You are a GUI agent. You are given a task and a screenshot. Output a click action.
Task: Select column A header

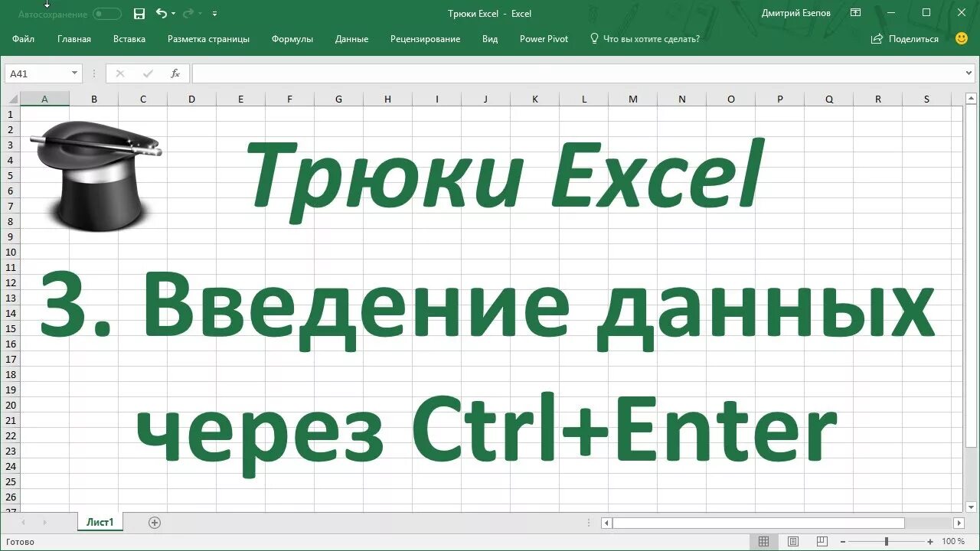44,99
